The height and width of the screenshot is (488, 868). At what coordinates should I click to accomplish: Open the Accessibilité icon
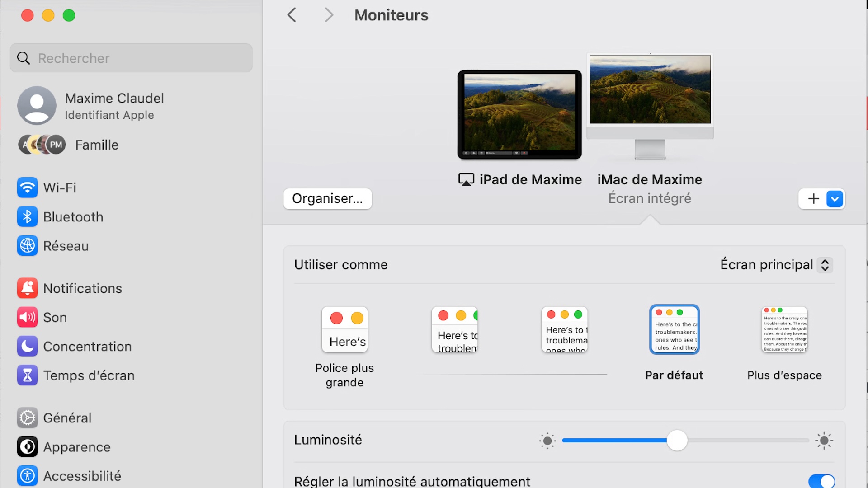point(27,476)
